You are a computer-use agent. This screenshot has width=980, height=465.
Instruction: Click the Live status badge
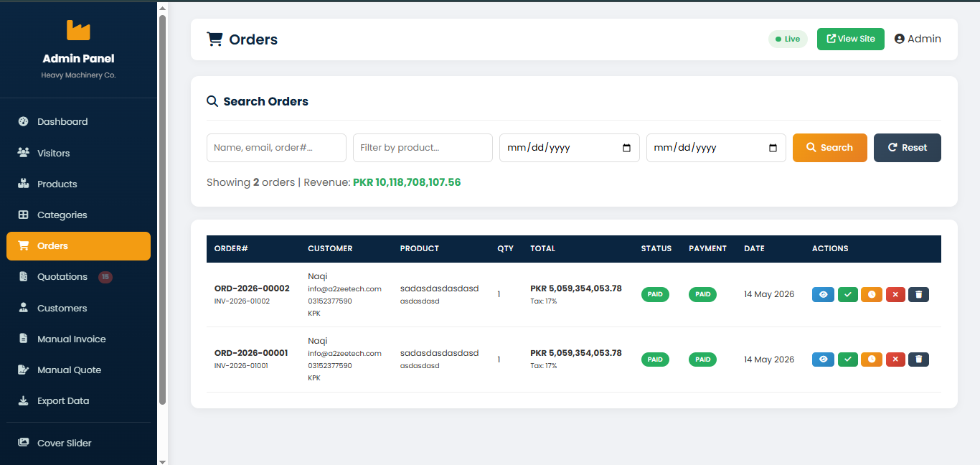(x=788, y=39)
